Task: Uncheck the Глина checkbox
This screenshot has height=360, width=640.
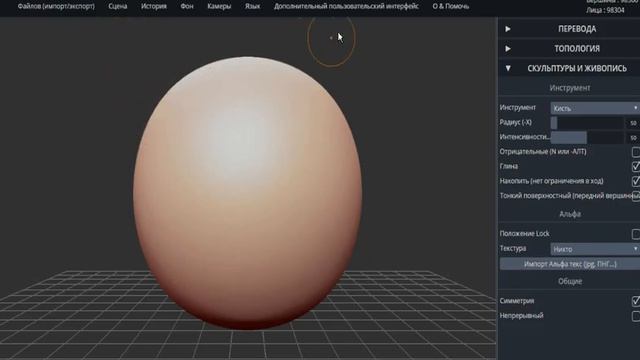Action: tap(636, 167)
